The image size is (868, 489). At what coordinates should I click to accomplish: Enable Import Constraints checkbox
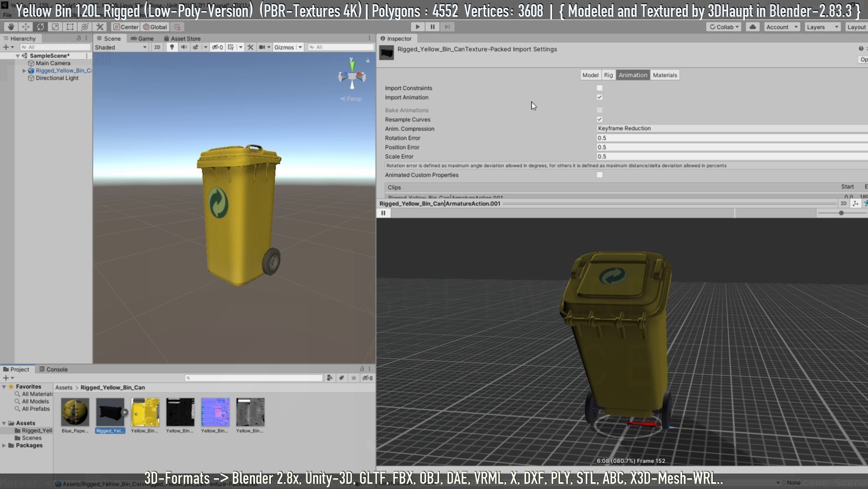click(x=600, y=88)
